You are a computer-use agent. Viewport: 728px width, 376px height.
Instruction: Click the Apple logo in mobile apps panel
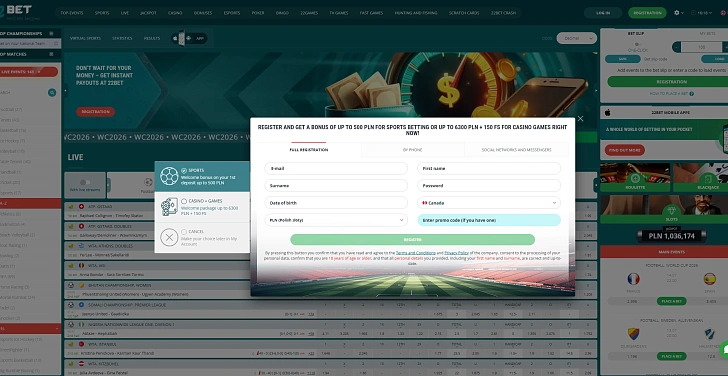tap(607, 112)
